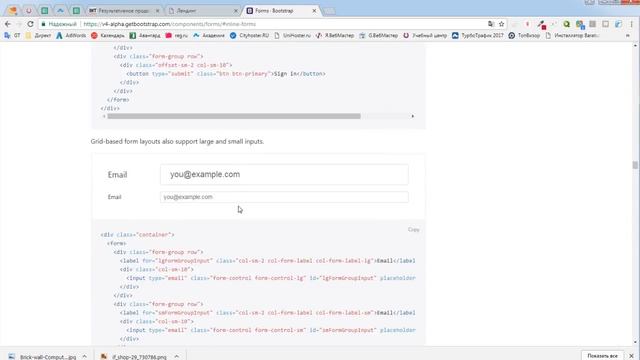Click the Показать все downloads button
This screenshot has height=360, width=640.
tap(602, 356)
